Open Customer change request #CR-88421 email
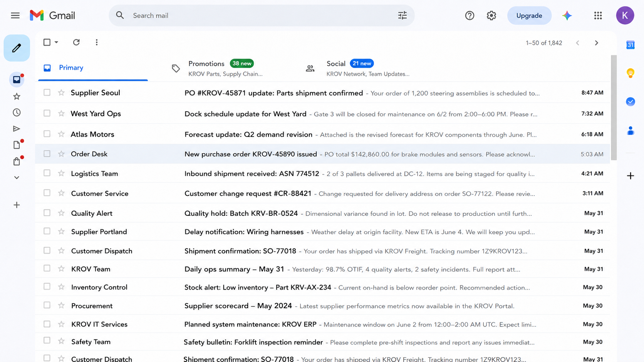The height and width of the screenshot is (362, 644). (322, 193)
